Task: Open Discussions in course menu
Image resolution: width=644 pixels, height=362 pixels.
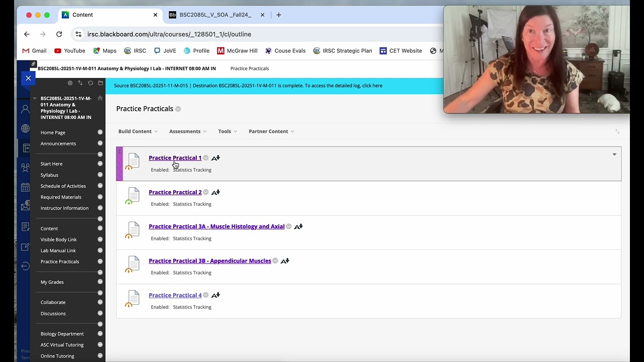Action: [53, 314]
